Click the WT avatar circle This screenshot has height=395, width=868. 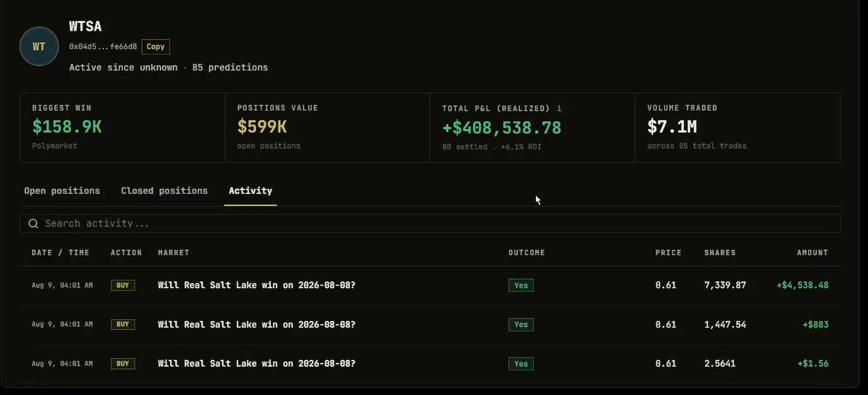point(39,46)
